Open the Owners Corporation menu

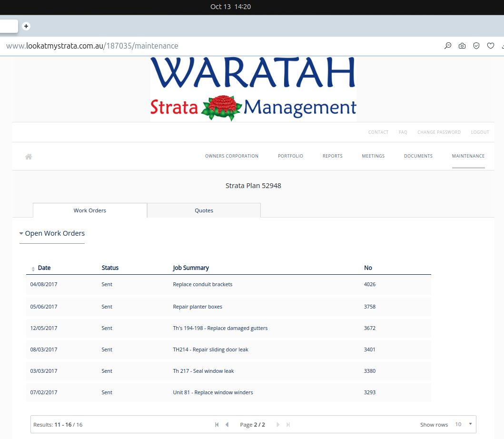point(232,156)
